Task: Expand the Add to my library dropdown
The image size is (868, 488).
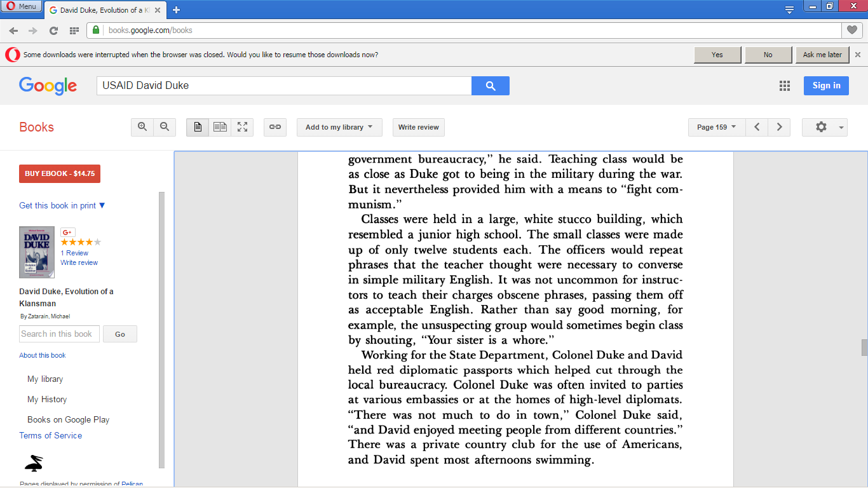Action: (x=339, y=127)
